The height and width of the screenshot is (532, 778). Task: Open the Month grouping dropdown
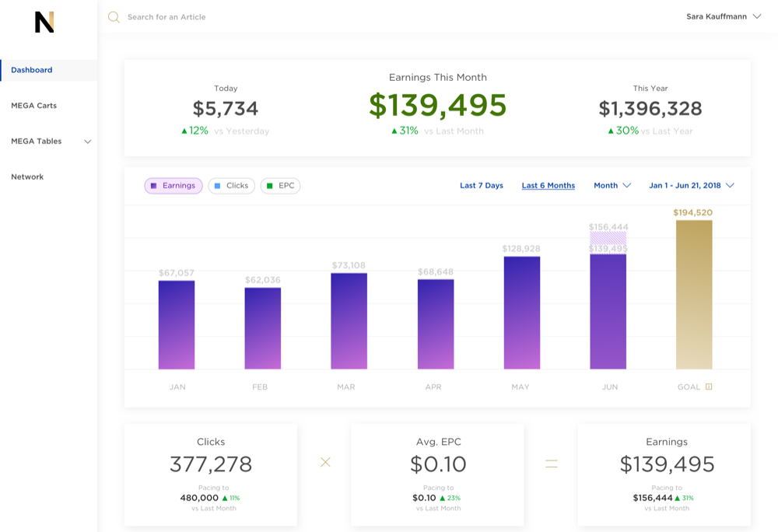coord(612,186)
